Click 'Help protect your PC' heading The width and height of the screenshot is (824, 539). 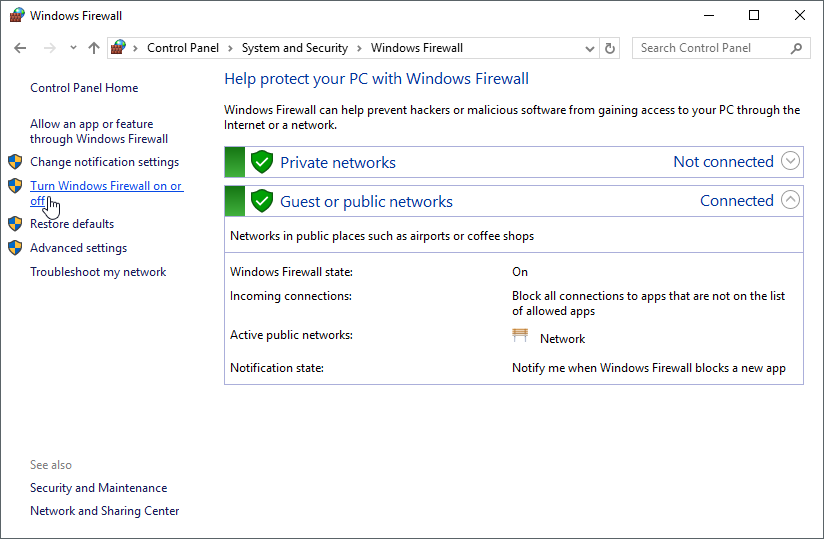click(x=376, y=79)
